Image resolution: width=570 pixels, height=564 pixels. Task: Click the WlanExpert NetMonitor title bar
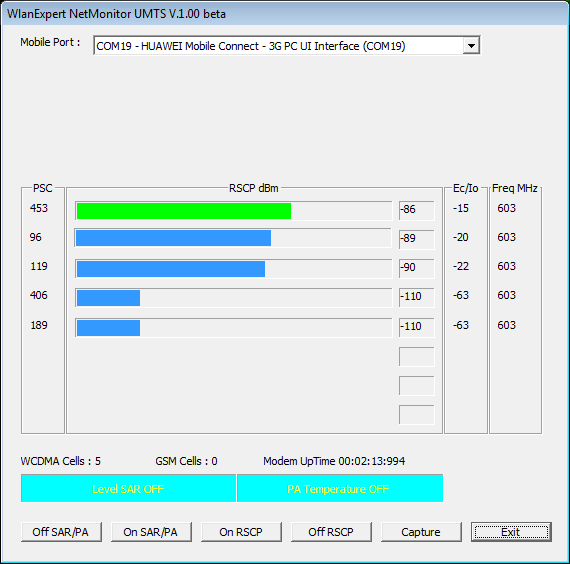click(x=285, y=14)
